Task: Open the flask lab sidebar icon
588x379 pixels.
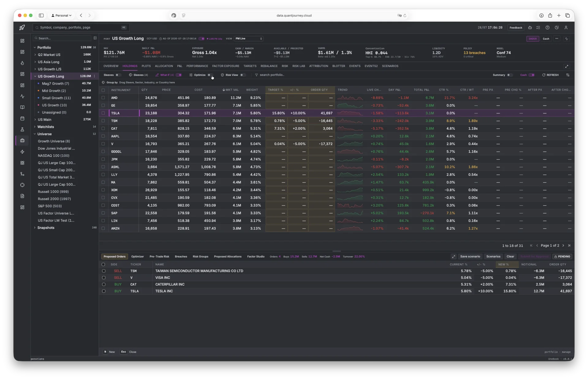Action: click(x=22, y=129)
